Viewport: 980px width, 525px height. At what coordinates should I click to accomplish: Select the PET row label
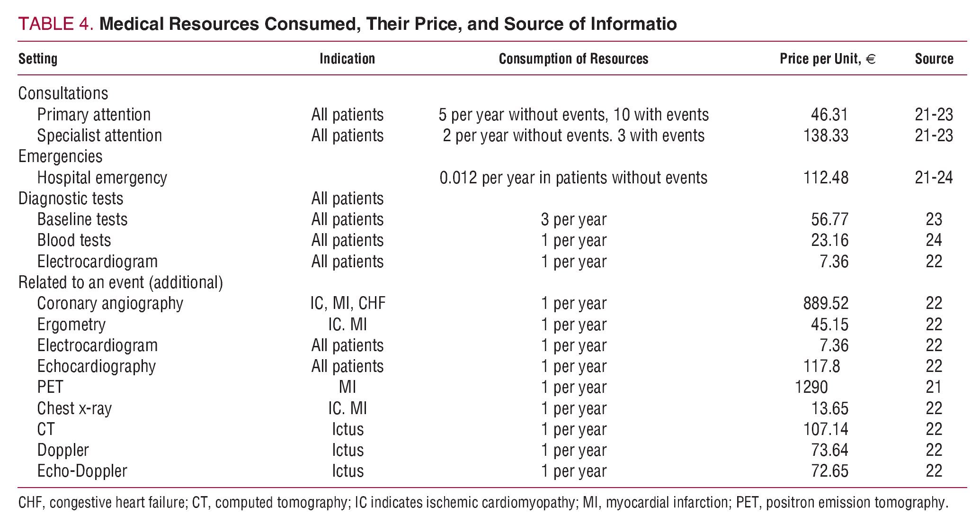(50, 387)
